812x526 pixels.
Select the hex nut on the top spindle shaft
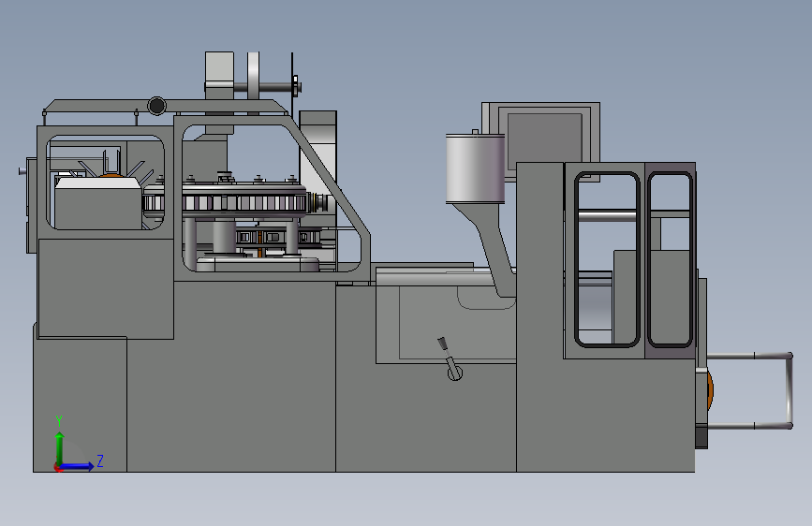tap(295, 86)
